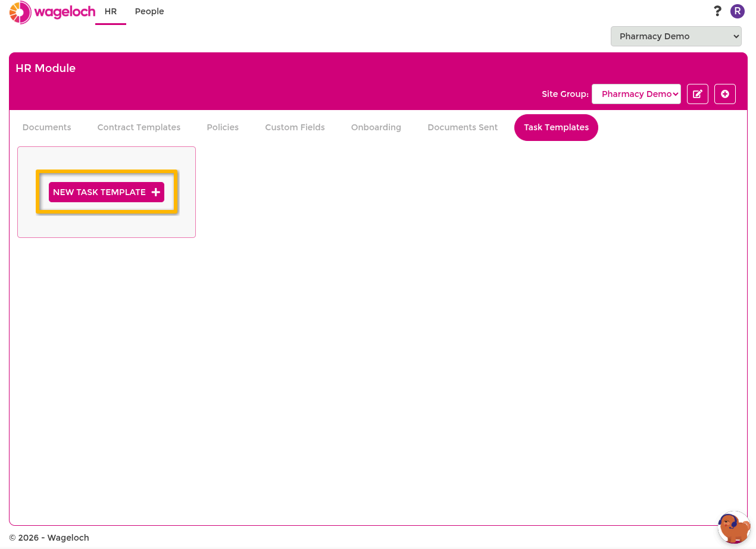View the Documents Sent tab
This screenshot has width=756, height=549.
(463, 127)
